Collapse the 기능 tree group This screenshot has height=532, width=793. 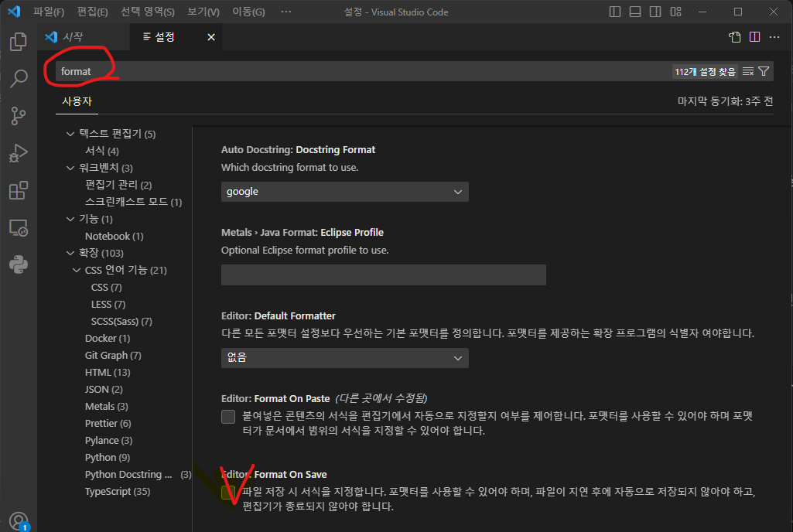coord(70,219)
